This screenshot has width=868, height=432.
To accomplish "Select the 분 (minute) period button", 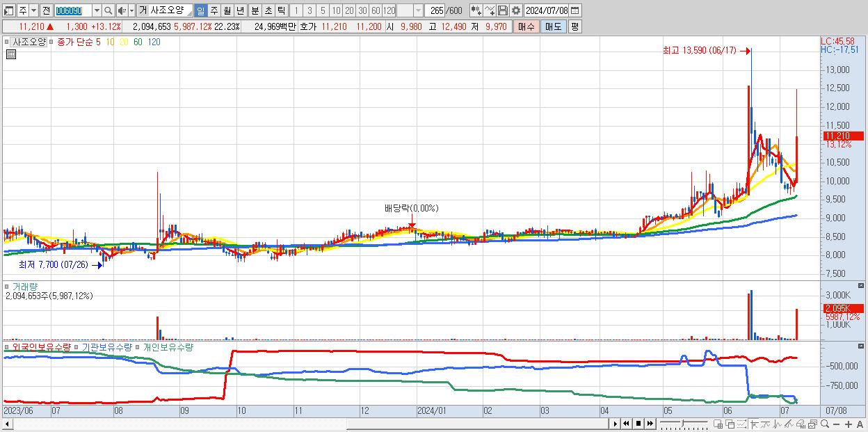I will pyautogui.click(x=255, y=10).
